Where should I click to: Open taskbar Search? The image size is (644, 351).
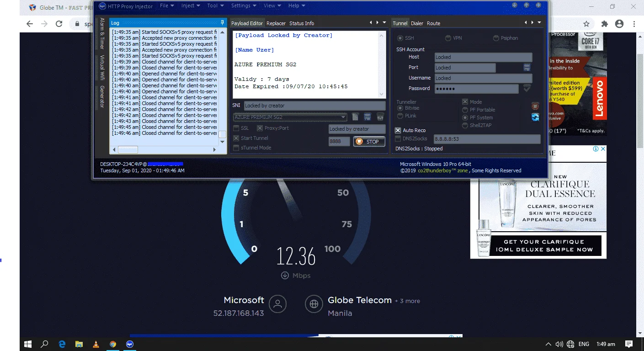point(45,344)
